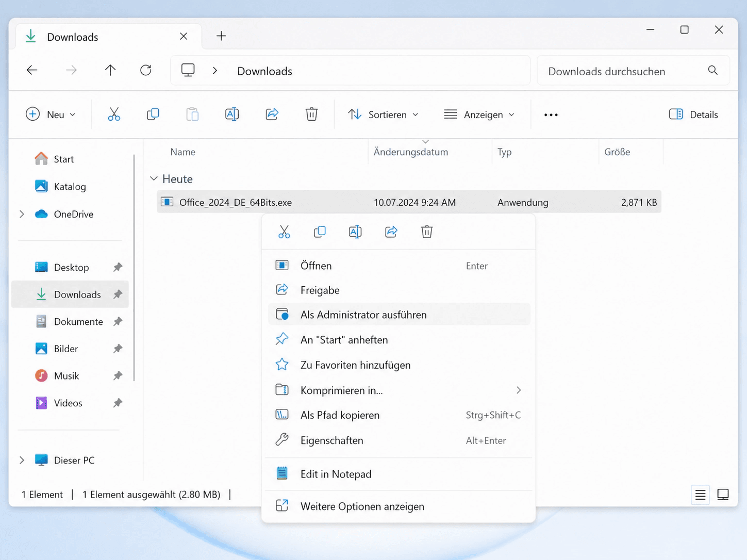
Task: Click the Neu button
Action: [x=51, y=114]
